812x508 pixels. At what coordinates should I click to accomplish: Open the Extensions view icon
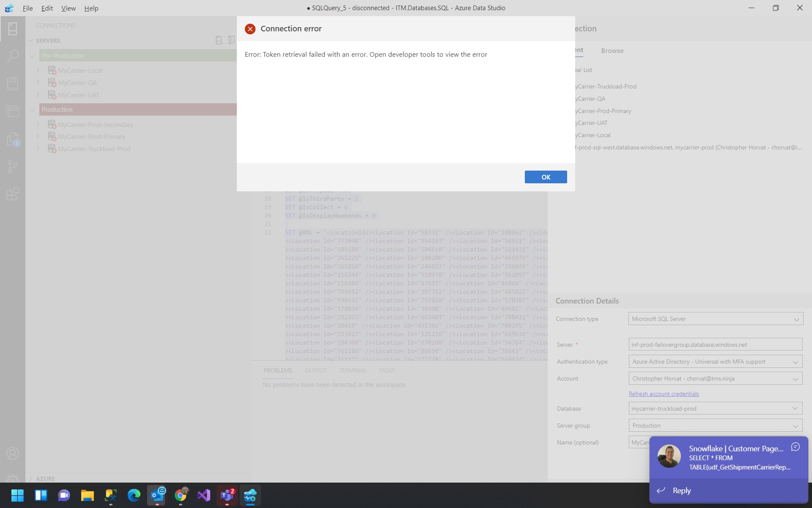13,194
